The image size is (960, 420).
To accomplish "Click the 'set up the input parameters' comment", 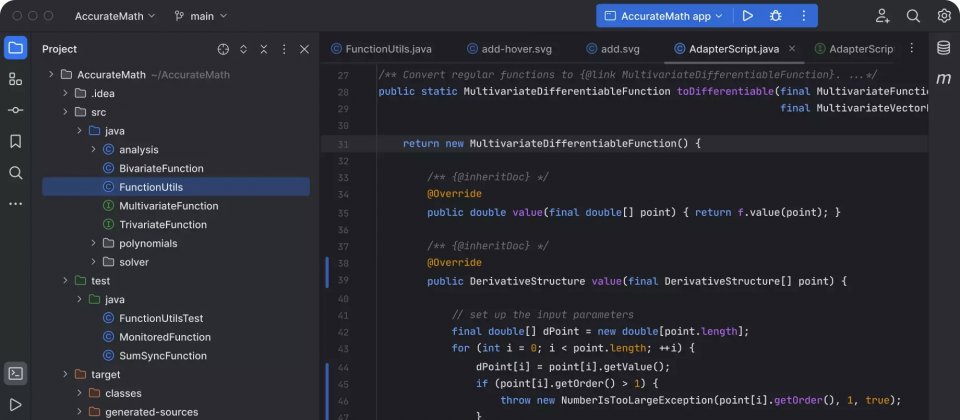I will tap(542, 315).
